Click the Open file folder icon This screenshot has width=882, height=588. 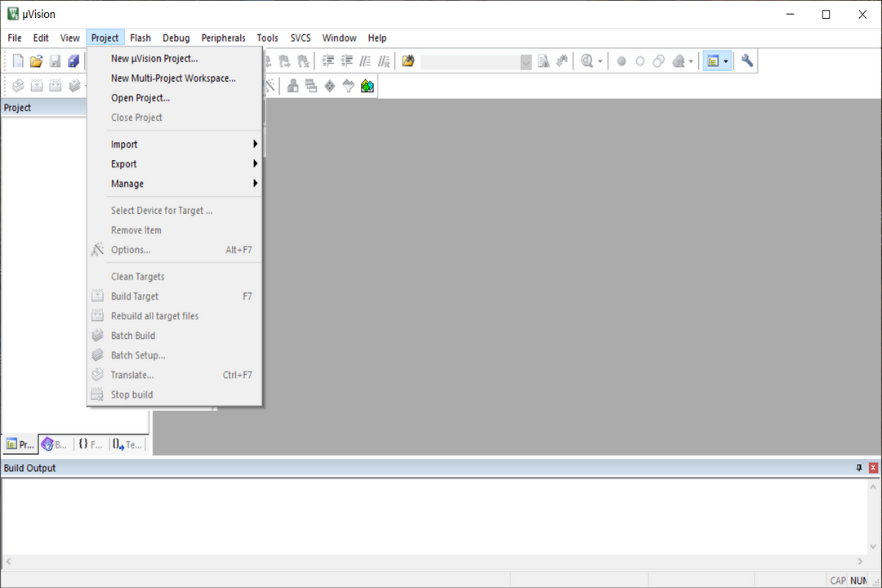pyautogui.click(x=36, y=61)
